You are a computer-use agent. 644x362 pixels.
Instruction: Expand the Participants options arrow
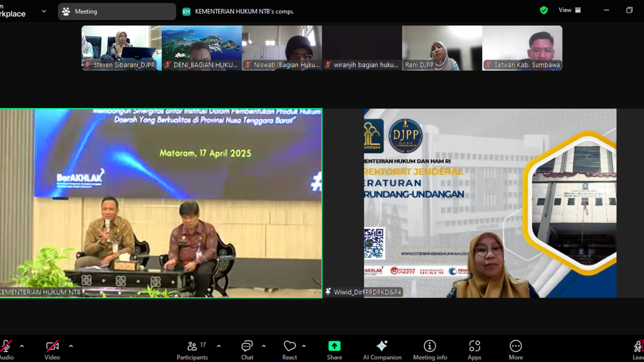(219, 346)
